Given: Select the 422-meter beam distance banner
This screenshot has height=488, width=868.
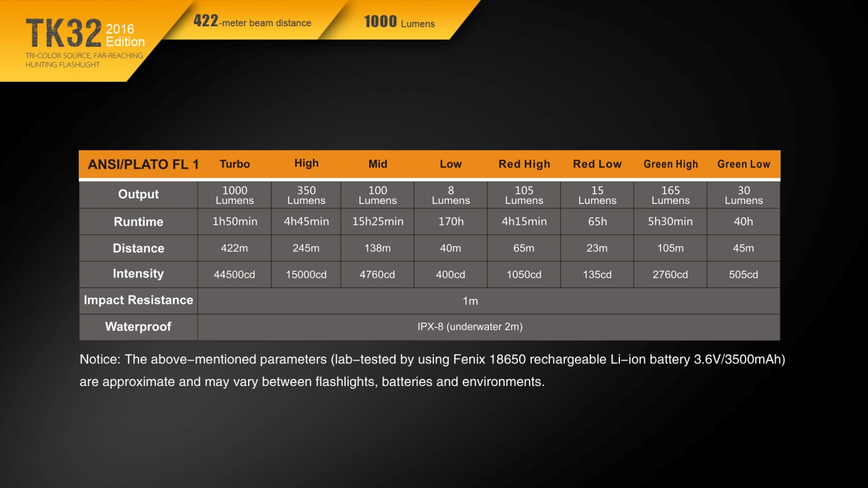Looking at the screenshot, I should pos(252,22).
